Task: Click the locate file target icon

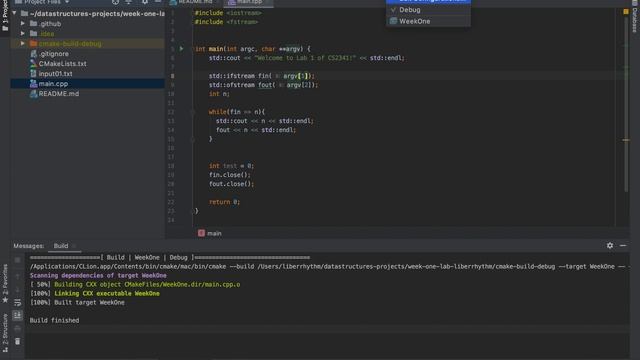Action: point(116,2)
